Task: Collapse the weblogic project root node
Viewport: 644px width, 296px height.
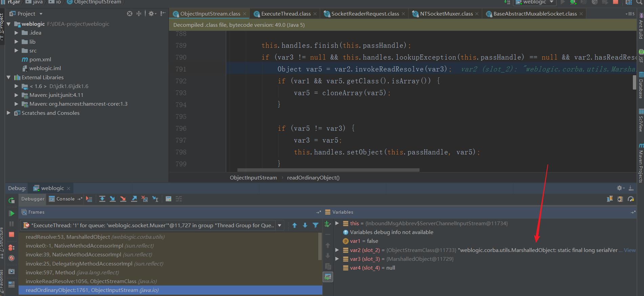Action: [9, 24]
